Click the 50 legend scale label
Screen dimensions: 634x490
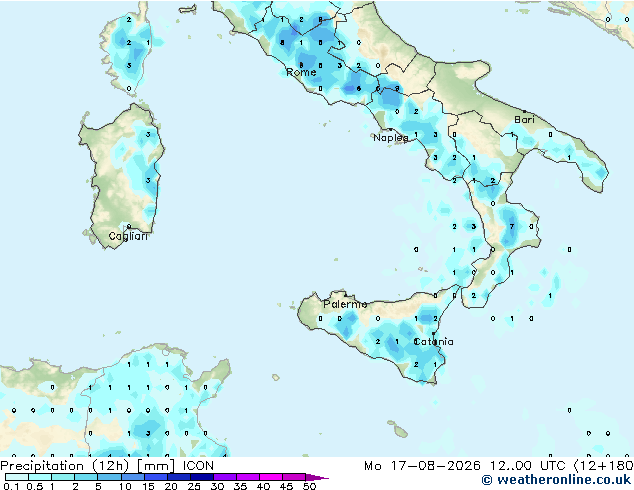[309, 486]
